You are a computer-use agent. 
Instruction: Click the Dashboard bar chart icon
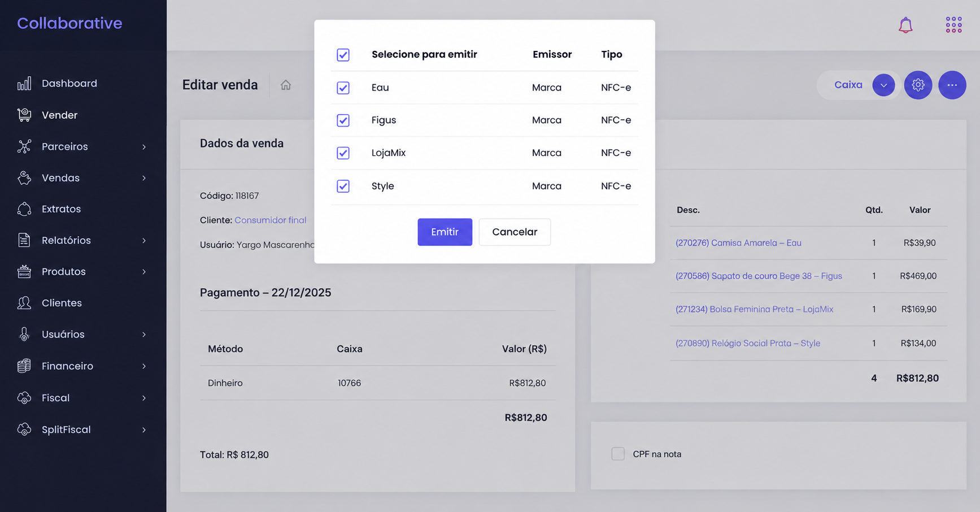pos(24,84)
